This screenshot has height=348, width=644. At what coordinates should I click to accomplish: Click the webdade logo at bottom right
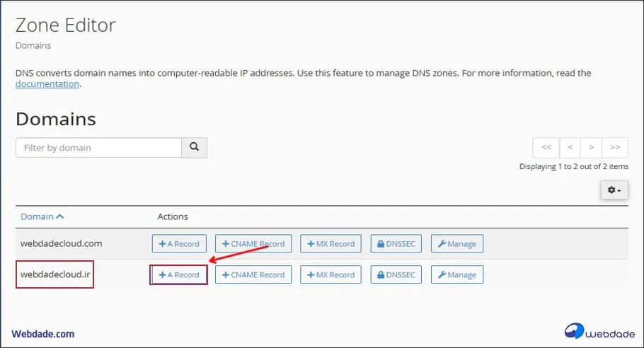pos(596,331)
